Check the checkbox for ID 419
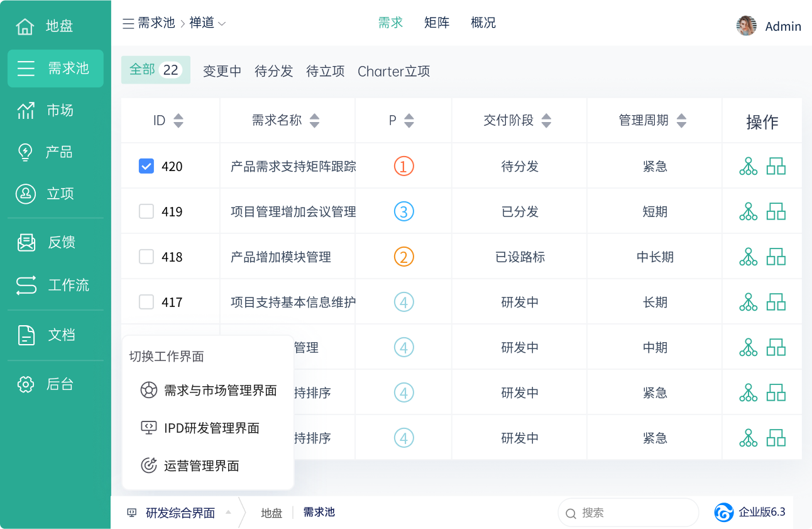The height and width of the screenshot is (529, 812). (146, 211)
